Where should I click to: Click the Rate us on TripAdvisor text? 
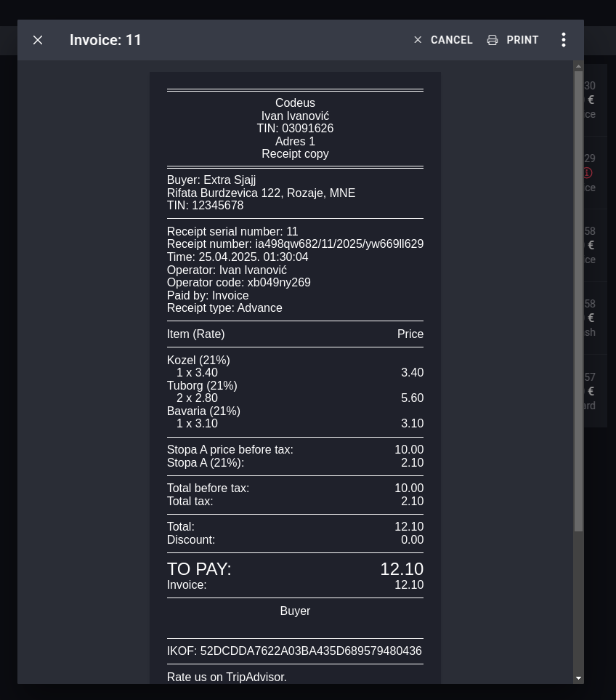227,677
